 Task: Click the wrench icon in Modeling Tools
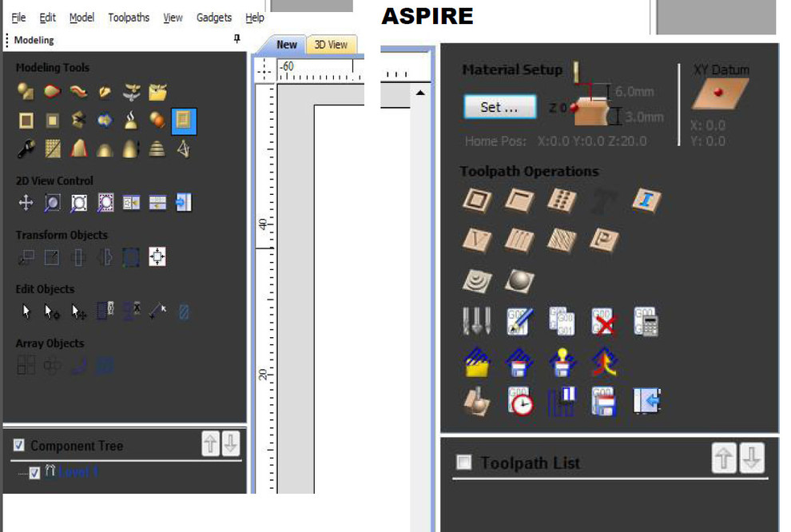tap(26, 149)
